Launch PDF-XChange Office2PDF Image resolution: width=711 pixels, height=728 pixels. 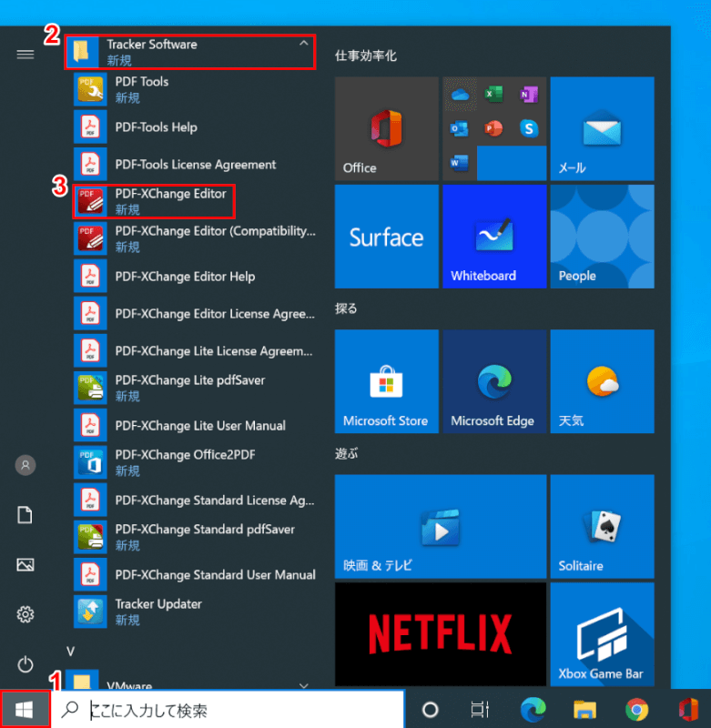pyautogui.click(x=195, y=462)
